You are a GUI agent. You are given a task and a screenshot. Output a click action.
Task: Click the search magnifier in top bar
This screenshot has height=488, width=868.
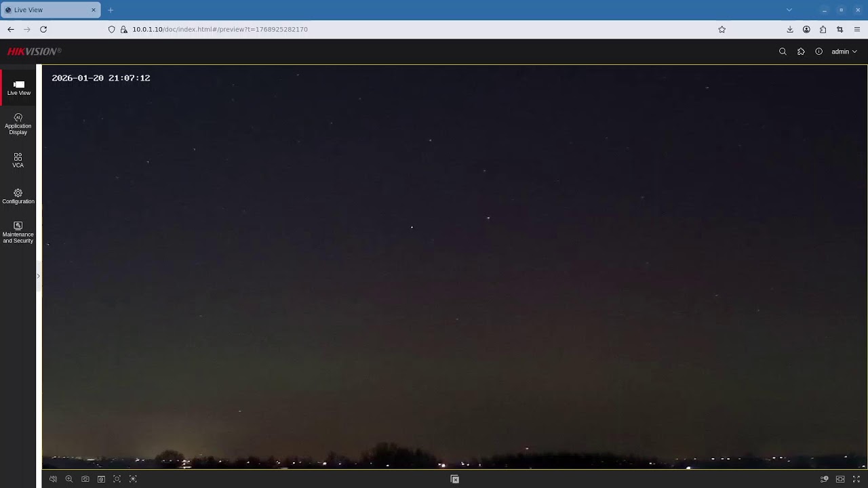pyautogui.click(x=783, y=52)
